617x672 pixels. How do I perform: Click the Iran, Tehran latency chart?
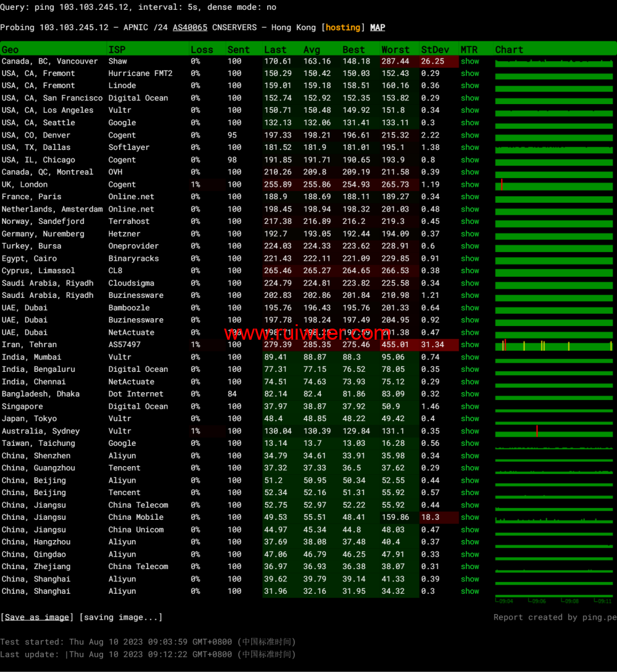click(x=553, y=345)
